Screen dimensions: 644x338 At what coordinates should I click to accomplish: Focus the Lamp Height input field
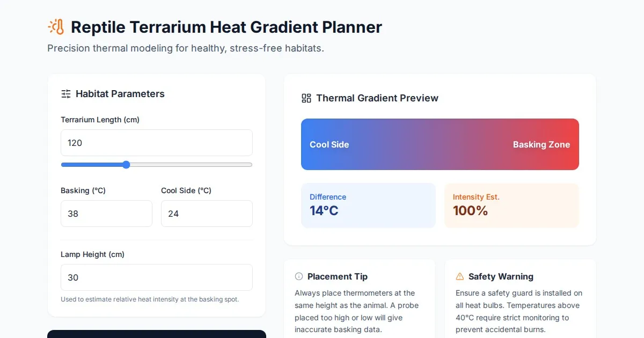156,277
